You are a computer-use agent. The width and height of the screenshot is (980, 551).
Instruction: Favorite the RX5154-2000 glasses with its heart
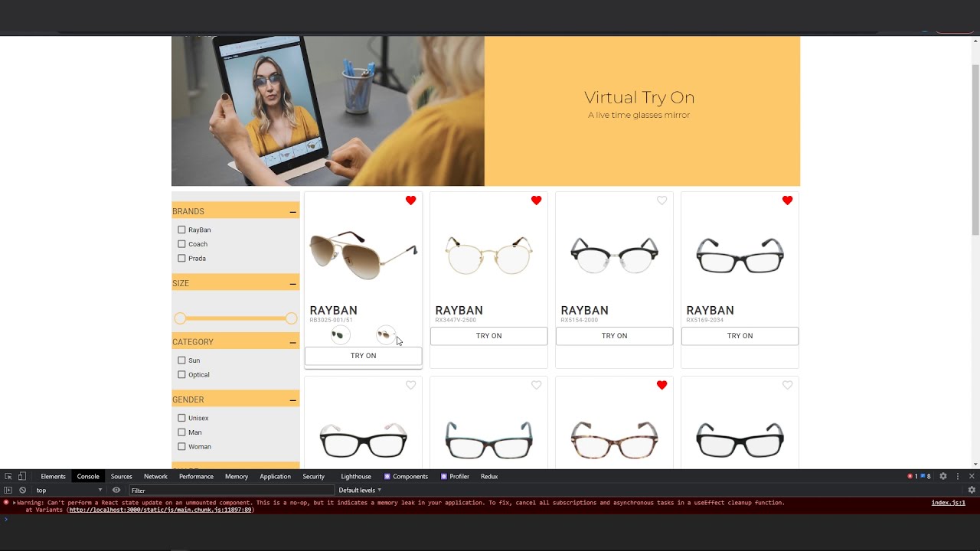coord(661,201)
